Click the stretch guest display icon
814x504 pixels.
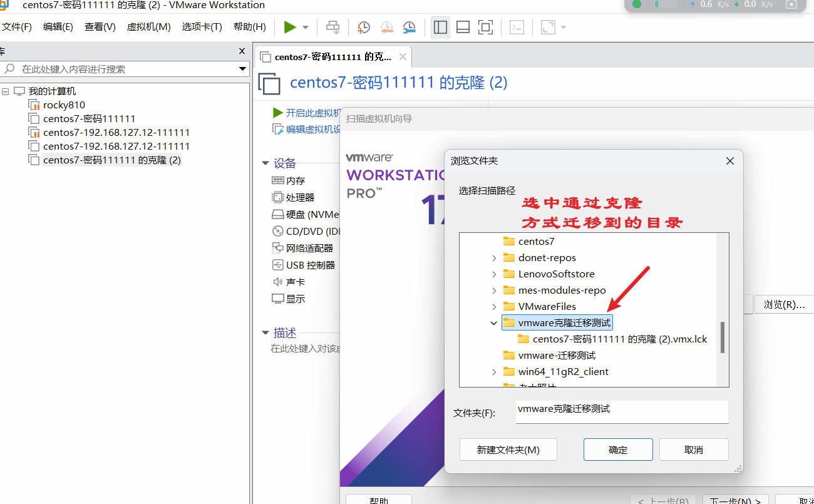(548, 27)
